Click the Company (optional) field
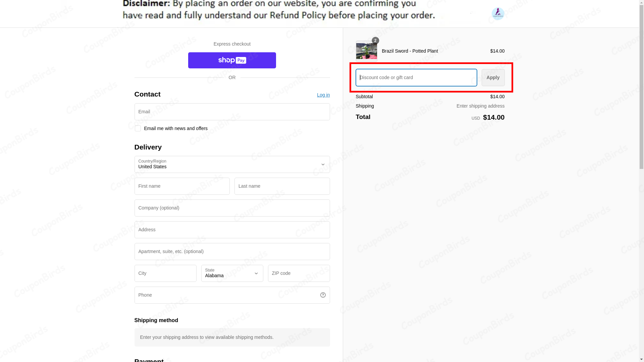The width and height of the screenshot is (644, 362). [232, 208]
